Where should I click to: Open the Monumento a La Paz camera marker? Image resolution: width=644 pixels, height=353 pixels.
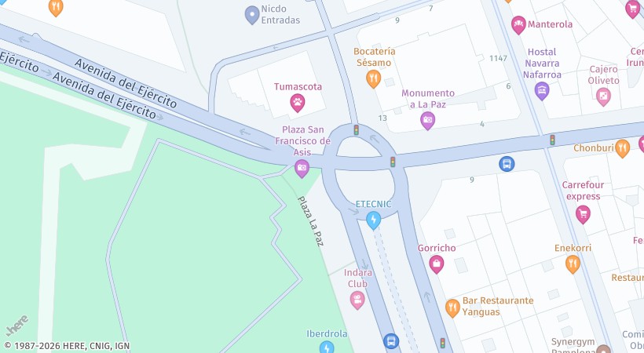click(x=427, y=121)
